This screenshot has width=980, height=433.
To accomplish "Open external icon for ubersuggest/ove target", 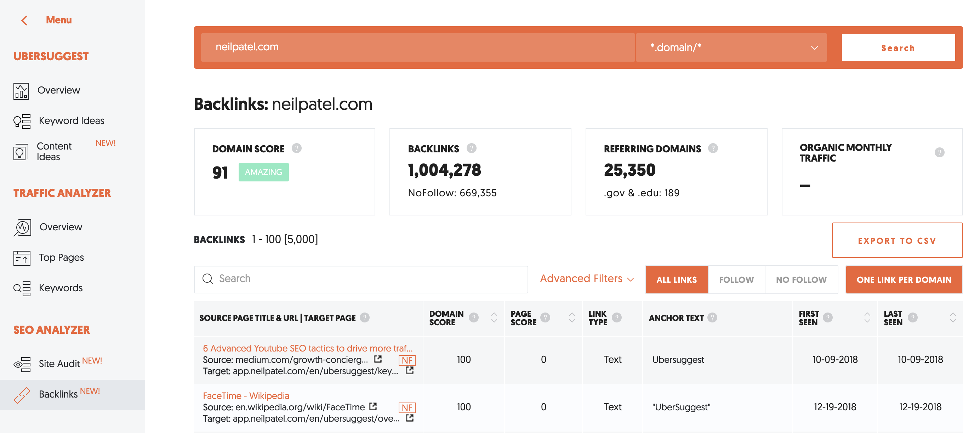I will pos(409,417).
